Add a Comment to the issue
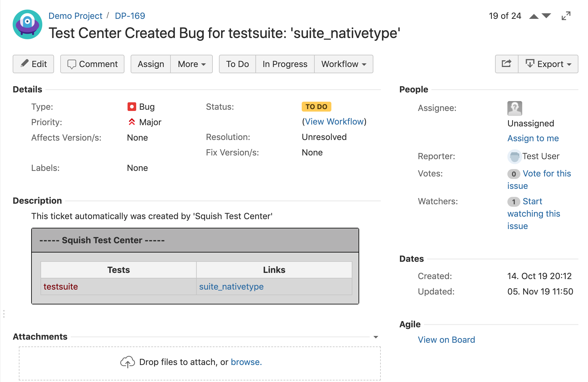 pos(92,64)
